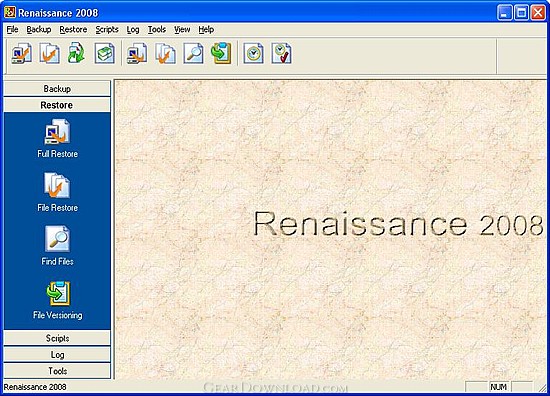This screenshot has width=550, height=396.
Task: Open the File menu
Action: (12, 30)
